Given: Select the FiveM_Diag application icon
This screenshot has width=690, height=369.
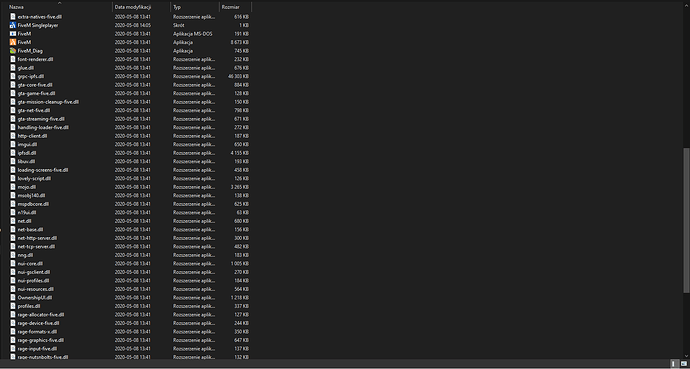Looking at the screenshot, I should click(x=12, y=51).
